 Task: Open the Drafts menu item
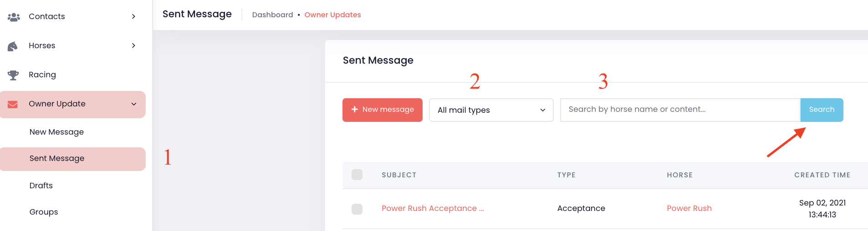point(41,186)
